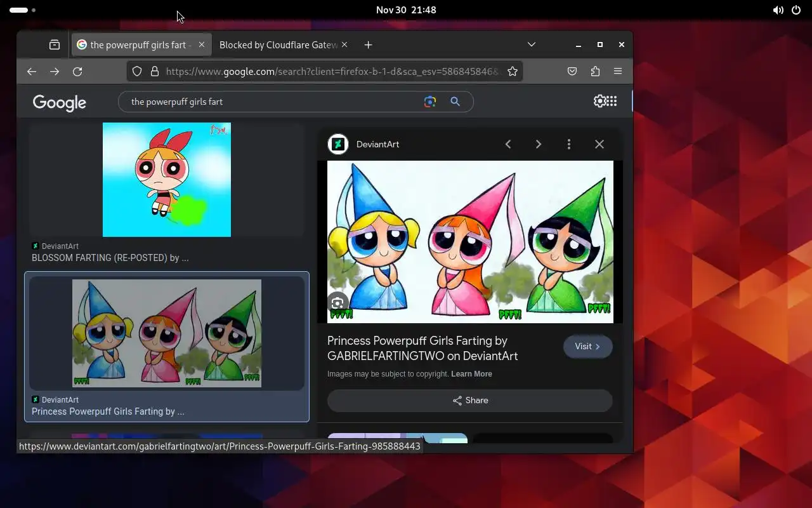Open system power menu icon

796,10
